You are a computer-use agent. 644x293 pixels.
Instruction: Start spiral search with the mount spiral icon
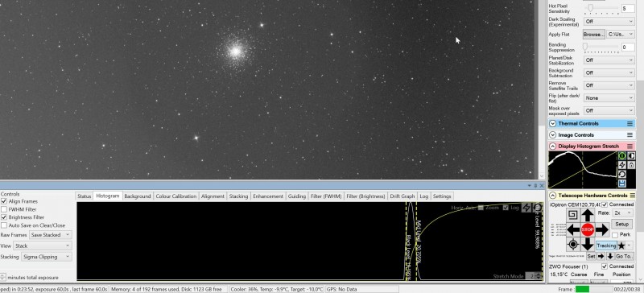574,214
